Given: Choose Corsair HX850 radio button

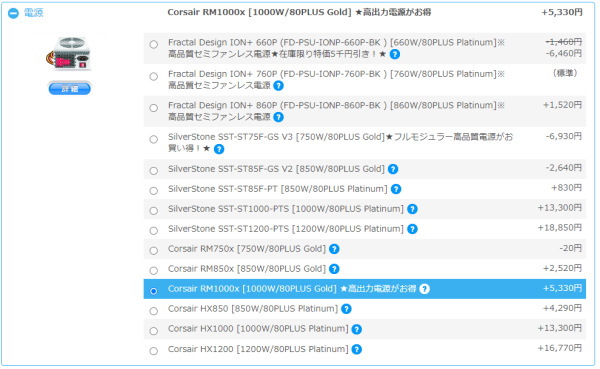Looking at the screenshot, I should tap(154, 311).
